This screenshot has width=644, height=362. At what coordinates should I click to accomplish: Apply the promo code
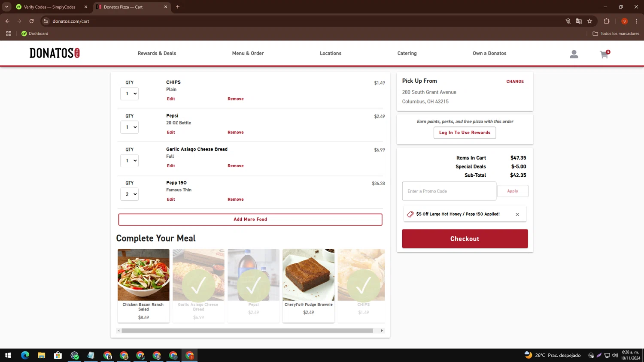513,191
